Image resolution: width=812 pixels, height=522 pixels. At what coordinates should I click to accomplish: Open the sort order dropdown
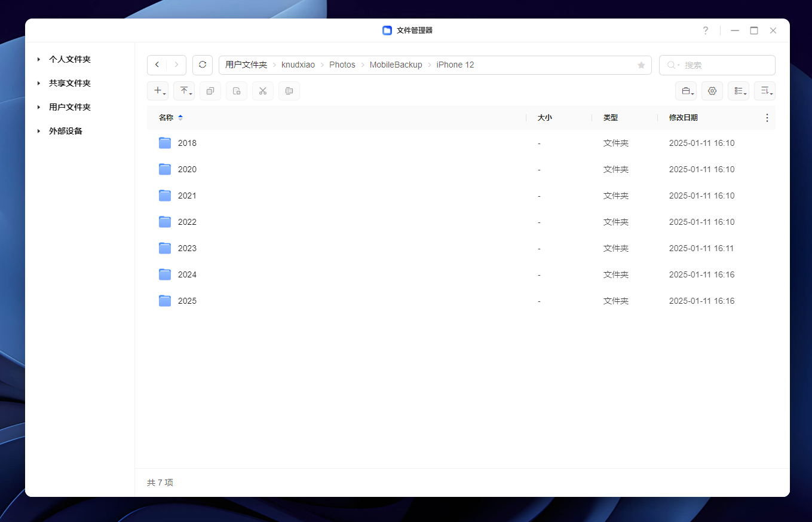click(765, 91)
